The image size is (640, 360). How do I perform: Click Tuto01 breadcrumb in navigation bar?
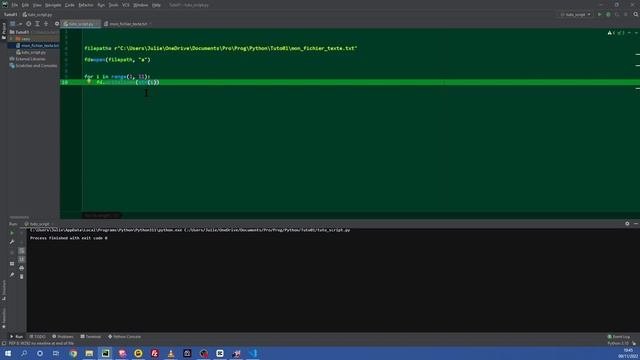[11, 14]
